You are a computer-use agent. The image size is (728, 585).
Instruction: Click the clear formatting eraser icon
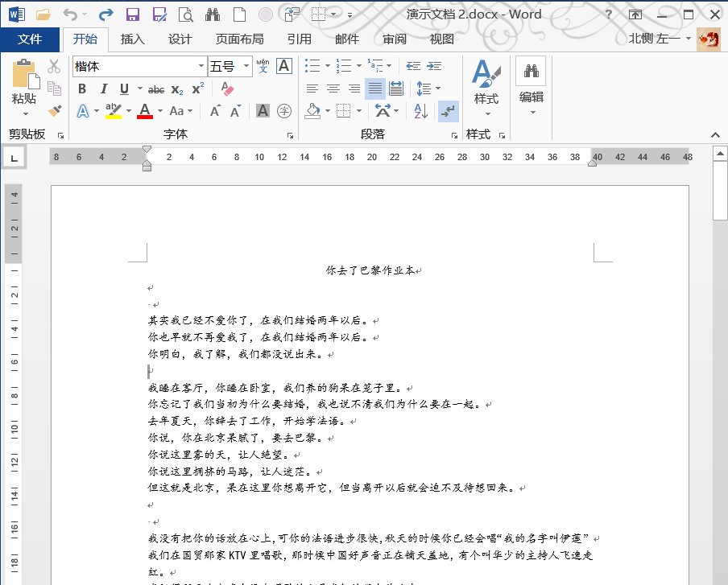coord(227,89)
